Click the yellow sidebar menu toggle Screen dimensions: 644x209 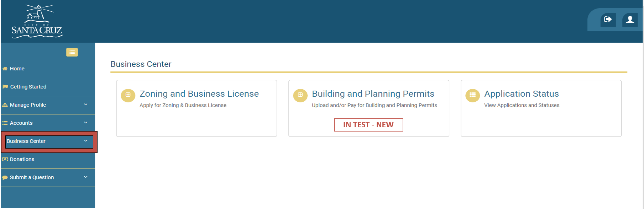point(72,52)
